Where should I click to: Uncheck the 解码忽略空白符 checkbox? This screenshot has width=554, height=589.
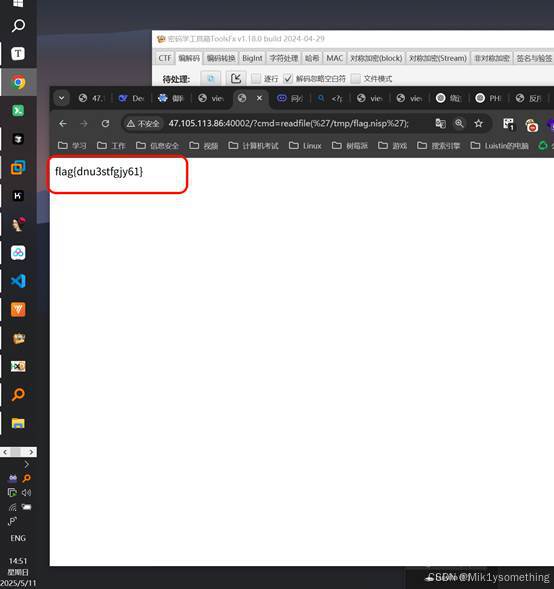(x=288, y=79)
